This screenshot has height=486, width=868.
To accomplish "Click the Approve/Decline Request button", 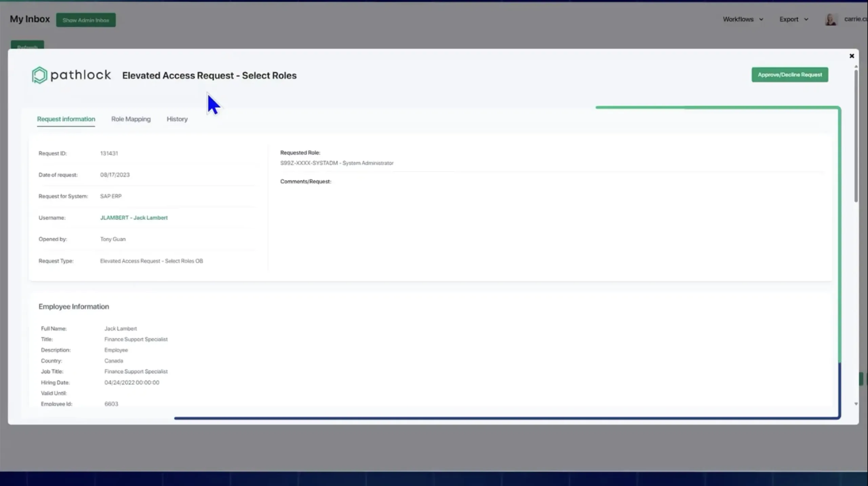I will pyautogui.click(x=789, y=75).
